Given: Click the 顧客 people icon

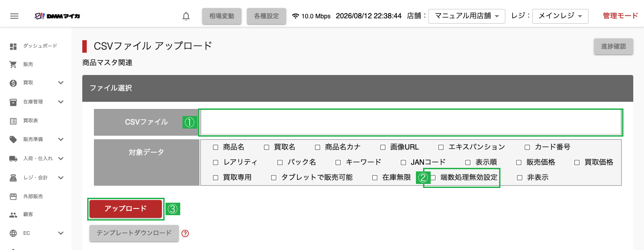Looking at the screenshot, I should (x=13, y=215).
